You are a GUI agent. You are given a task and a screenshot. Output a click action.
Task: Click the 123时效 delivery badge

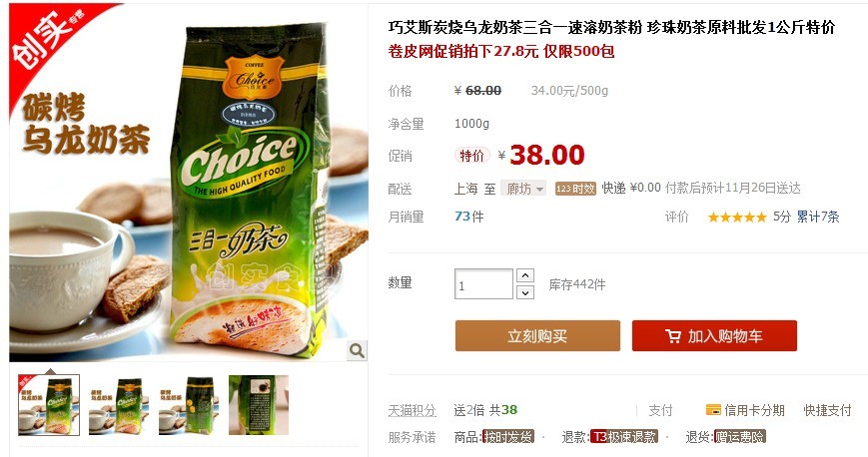[x=575, y=189]
